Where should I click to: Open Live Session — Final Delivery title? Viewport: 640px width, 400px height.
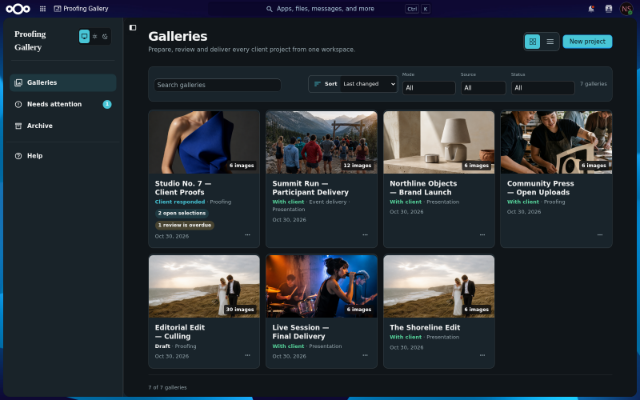coord(301,332)
